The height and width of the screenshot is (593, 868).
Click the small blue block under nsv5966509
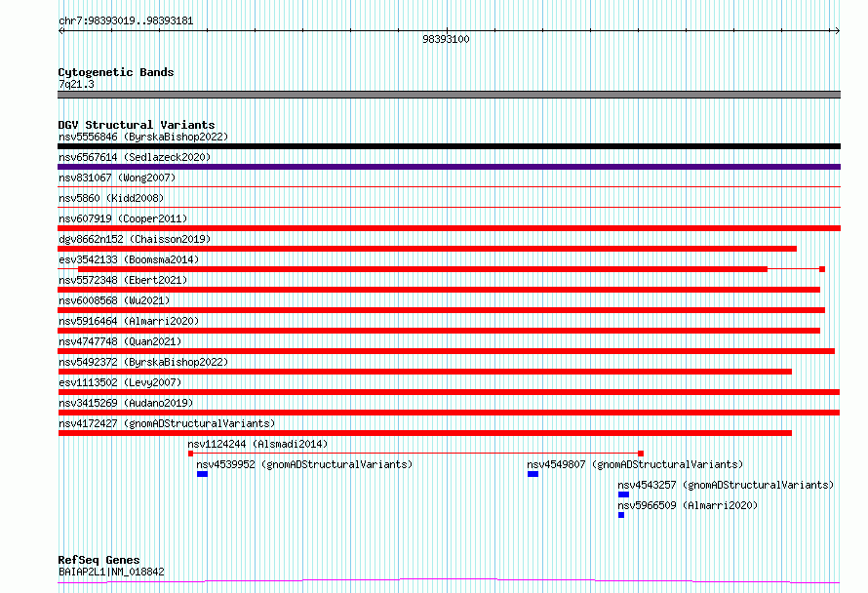click(621, 515)
